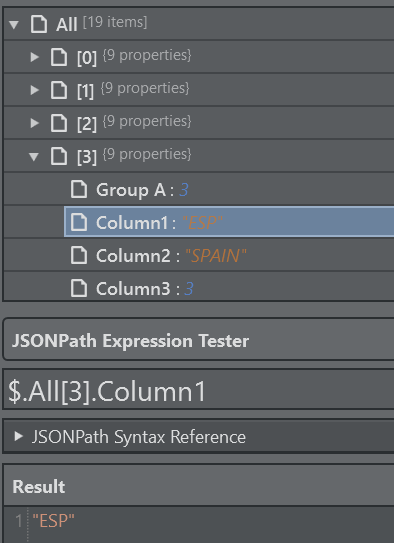Collapse the [3] item arrow
Screen dimensions: 394x543
(34, 157)
